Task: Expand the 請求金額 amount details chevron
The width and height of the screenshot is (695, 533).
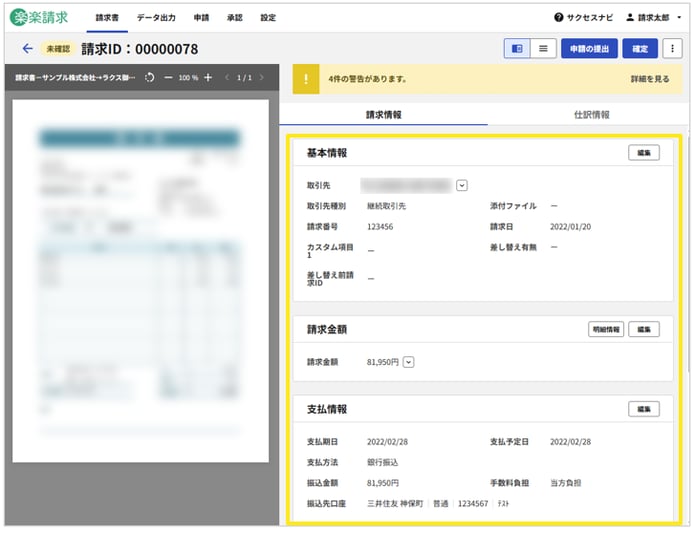Action: click(408, 362)
